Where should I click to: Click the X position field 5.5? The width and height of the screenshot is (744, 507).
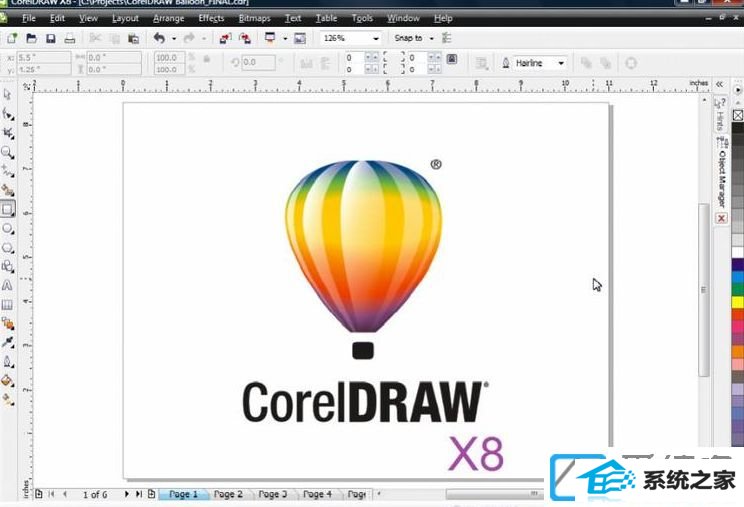(44, 57)
